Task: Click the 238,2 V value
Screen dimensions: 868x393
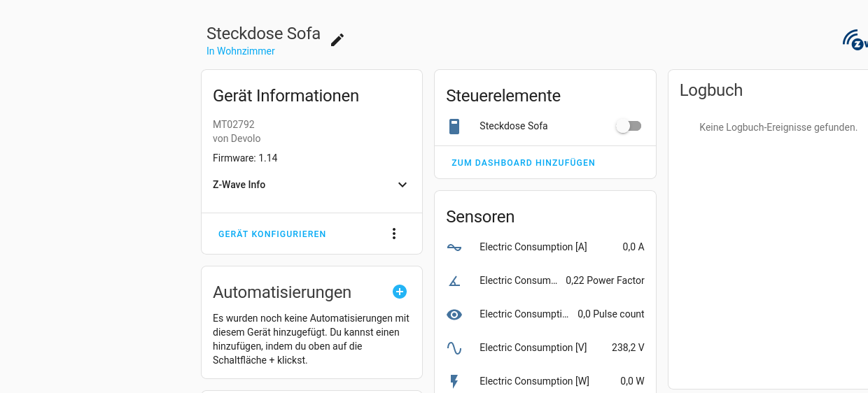Action: click(x=628, y=348)
